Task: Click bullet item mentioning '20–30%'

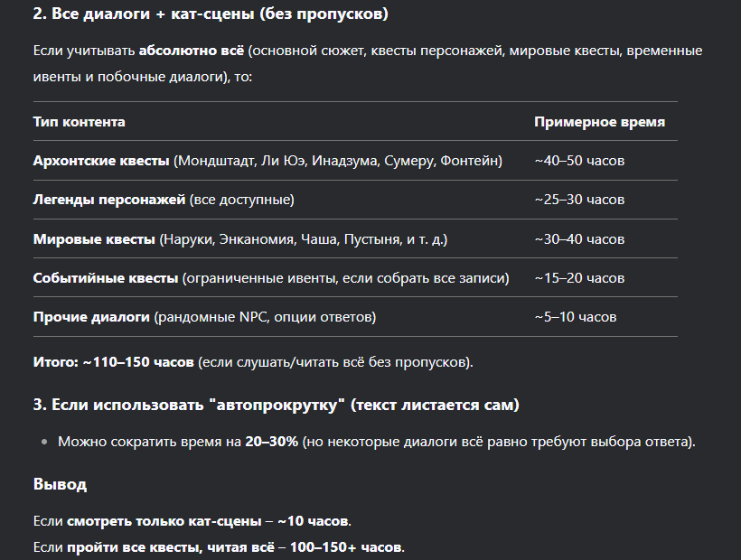Action: tap(377, 442)
